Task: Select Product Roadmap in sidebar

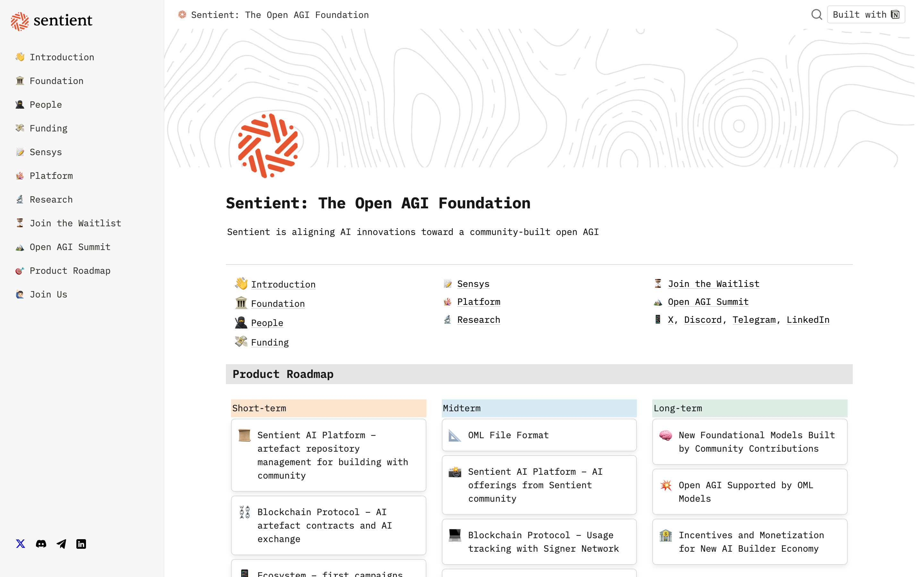Action: tap(70, 271)
